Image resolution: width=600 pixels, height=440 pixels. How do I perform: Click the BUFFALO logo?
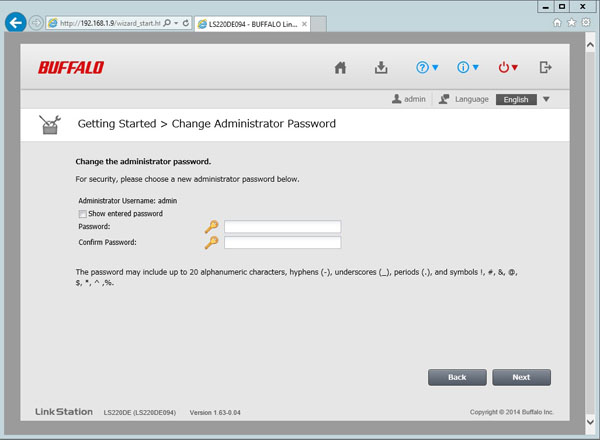tap(71, 68)
